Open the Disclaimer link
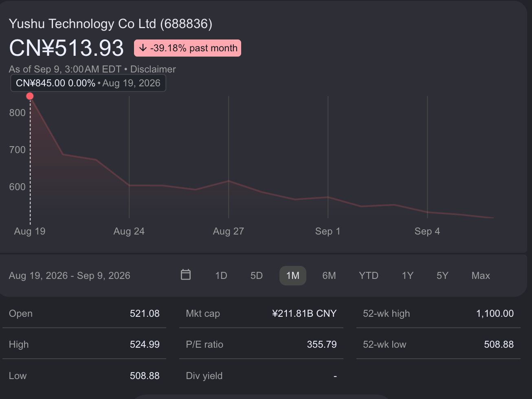The image size is (532, 399). [153, 69]
